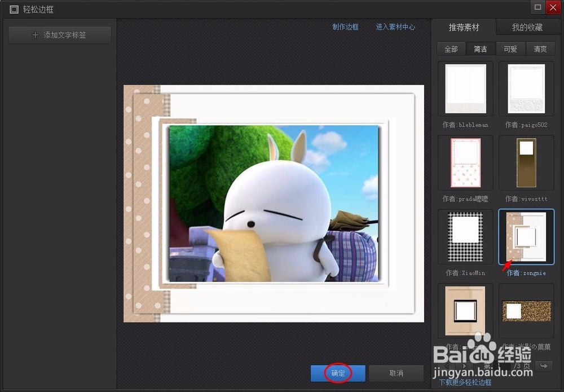564x392 pixels.
Task: Click the 取消 cancel button
Action: [x=396, y=373]
